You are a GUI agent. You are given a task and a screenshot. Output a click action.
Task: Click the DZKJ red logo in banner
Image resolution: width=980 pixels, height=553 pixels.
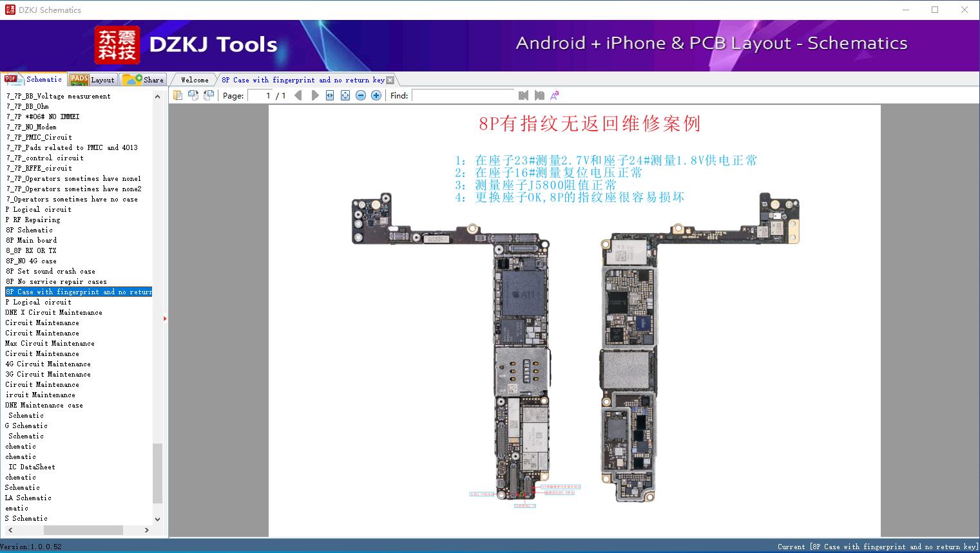pyautogui.click(x=117, y=45)
